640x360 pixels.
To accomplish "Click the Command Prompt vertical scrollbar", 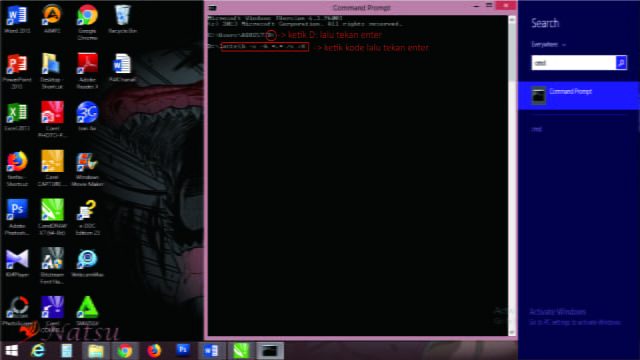I will pos(512,176).
